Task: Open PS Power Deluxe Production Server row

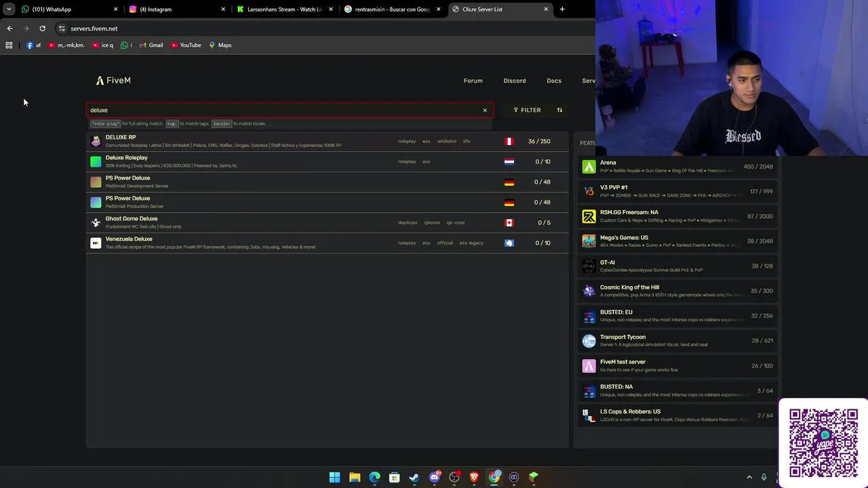Action: tap(327, 202)
